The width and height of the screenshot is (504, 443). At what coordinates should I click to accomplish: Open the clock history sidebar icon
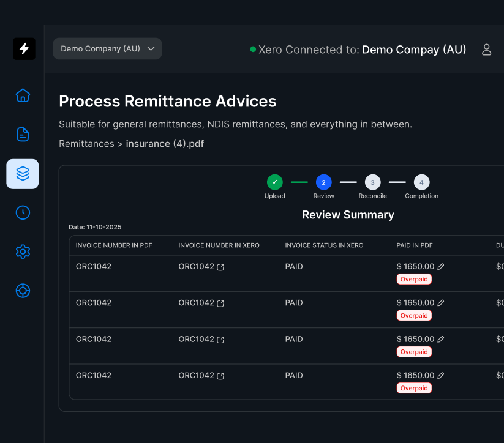pyautogui.click(x=23, y=213)
